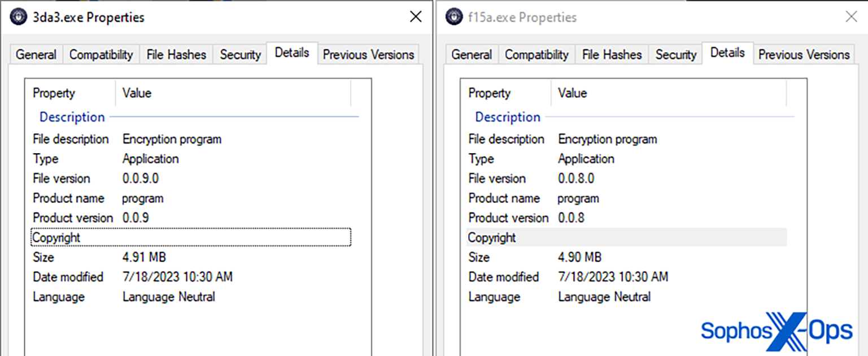
Task: Select Security tab in 3da3.exe Properties
Action: pos(240,55)
